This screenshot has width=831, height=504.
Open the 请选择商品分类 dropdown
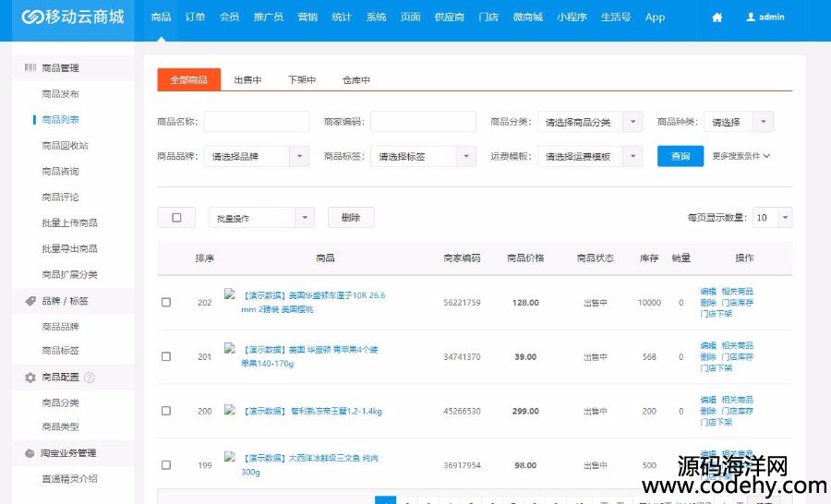coord(590,122)
